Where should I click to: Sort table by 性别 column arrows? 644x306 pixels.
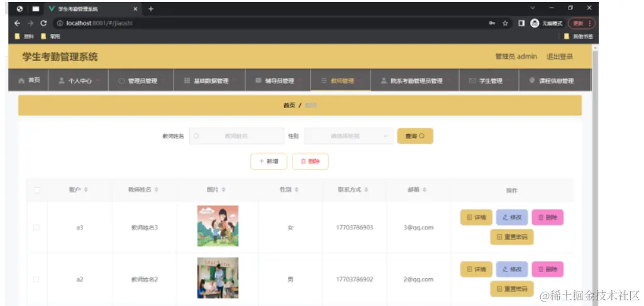(297, 190)
